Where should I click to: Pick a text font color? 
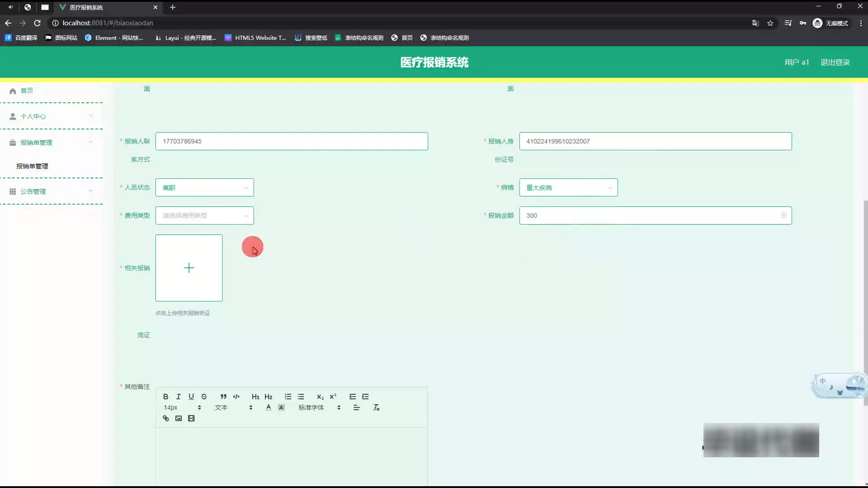(269, 408)
